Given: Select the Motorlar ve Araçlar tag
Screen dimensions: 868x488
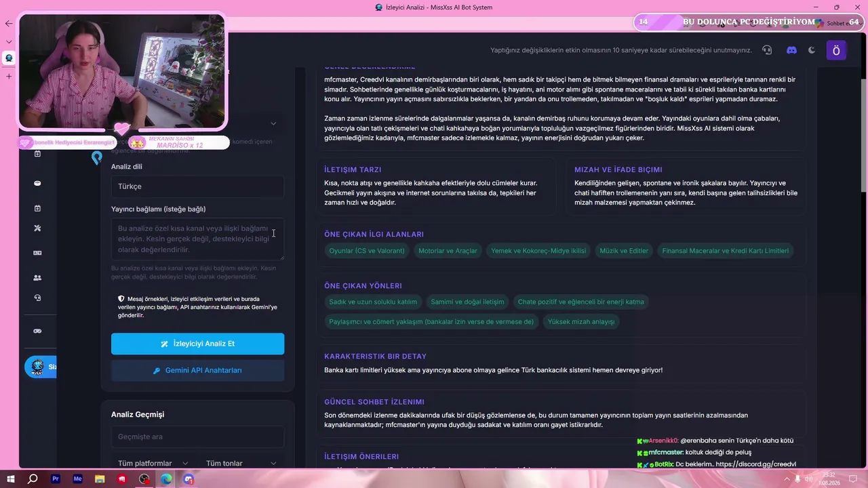Looking at the screenshot, I should tap(448, 251).
